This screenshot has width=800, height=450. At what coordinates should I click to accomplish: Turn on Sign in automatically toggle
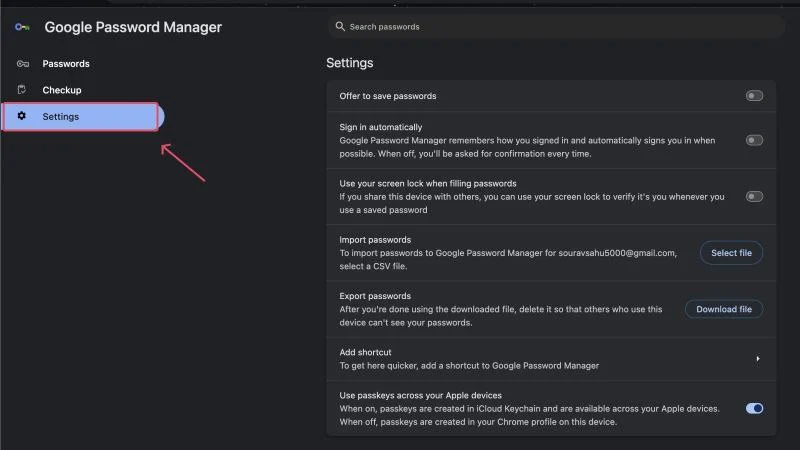coord(754,140)
